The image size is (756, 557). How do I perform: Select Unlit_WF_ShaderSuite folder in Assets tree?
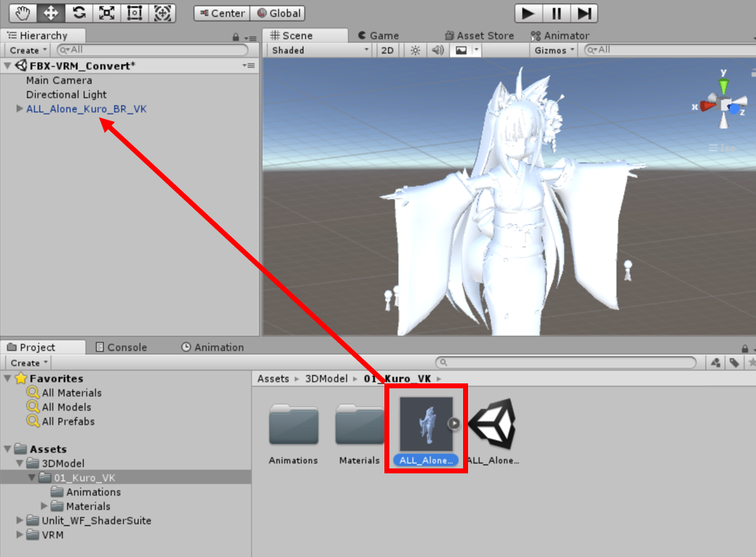tap(96, 521)
